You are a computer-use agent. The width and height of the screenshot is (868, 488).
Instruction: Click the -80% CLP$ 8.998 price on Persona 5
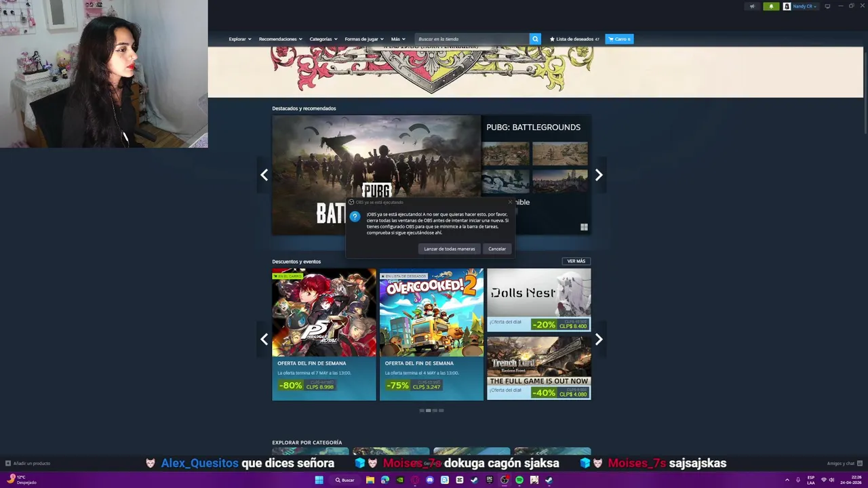tap(307, 385)
